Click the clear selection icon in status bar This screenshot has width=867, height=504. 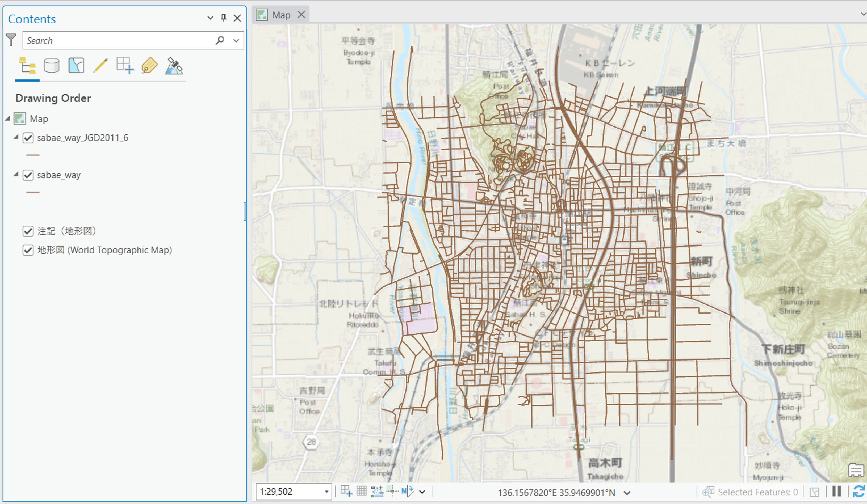coord(814,492)
